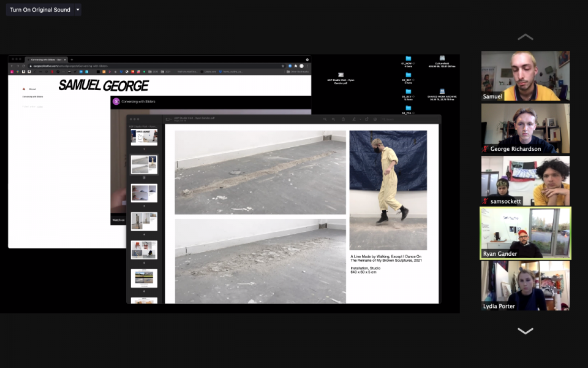The height and width of the screenshot is (368, 588).
Task: Click the Preview search field
Action: (409, 120)
